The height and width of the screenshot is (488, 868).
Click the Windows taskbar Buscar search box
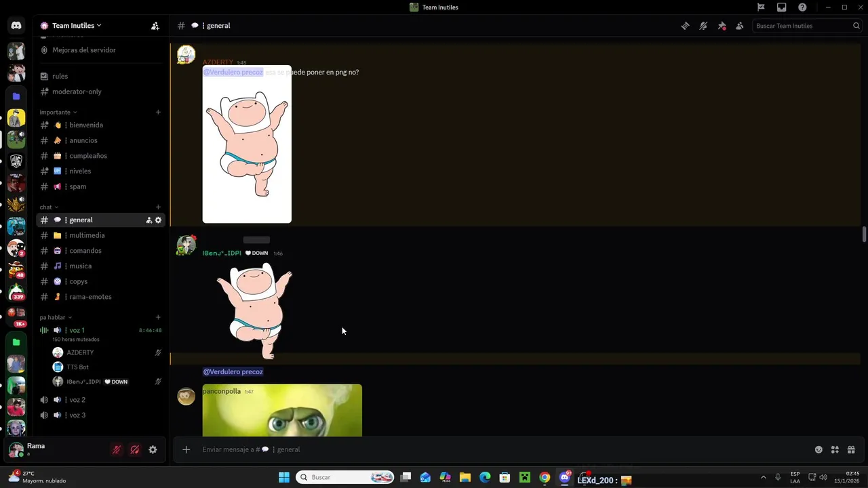(x=346, y=477)
